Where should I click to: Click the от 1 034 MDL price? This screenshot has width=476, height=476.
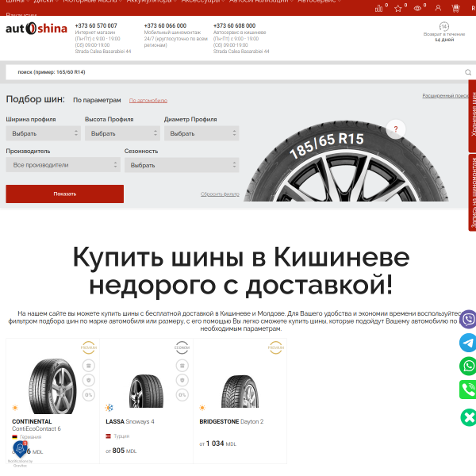(217, 443)
